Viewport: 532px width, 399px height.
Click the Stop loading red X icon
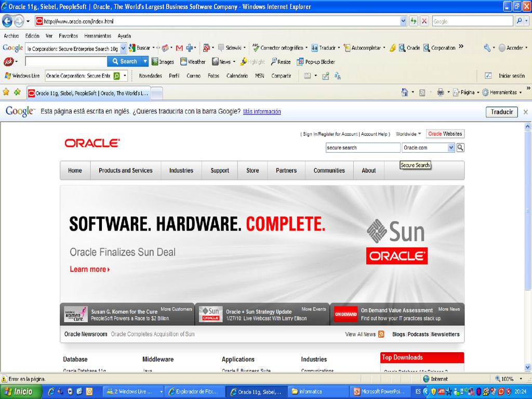[x=424, y=21]
